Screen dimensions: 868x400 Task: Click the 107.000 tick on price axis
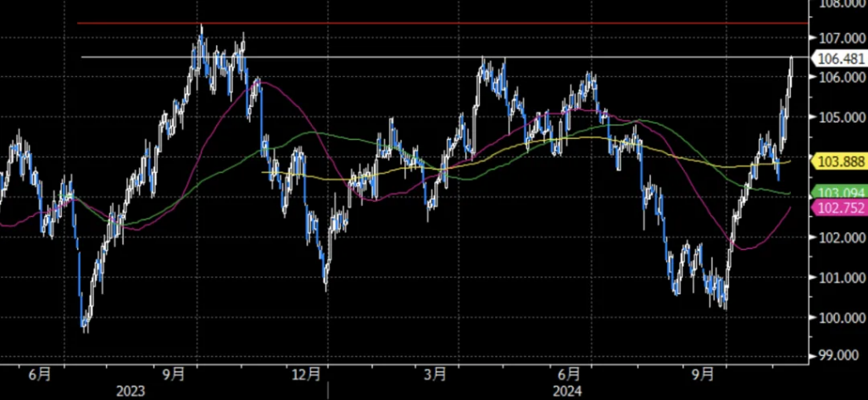(x=837, y=38)
